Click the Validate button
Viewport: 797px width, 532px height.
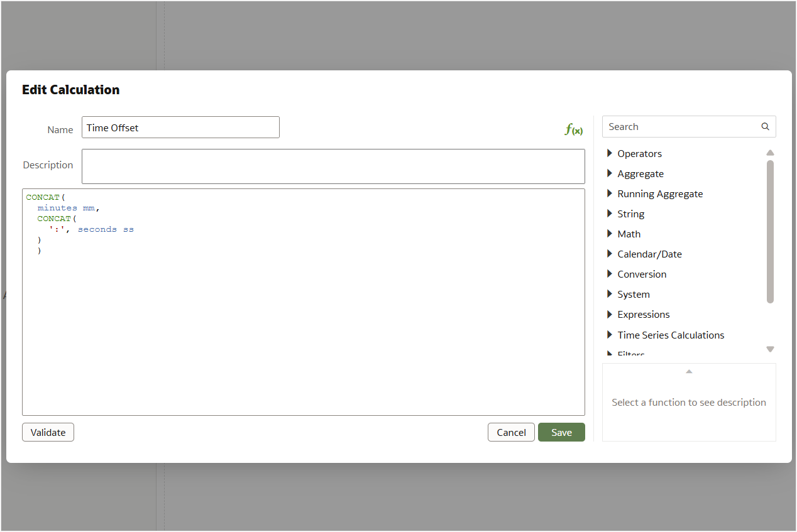48,432
